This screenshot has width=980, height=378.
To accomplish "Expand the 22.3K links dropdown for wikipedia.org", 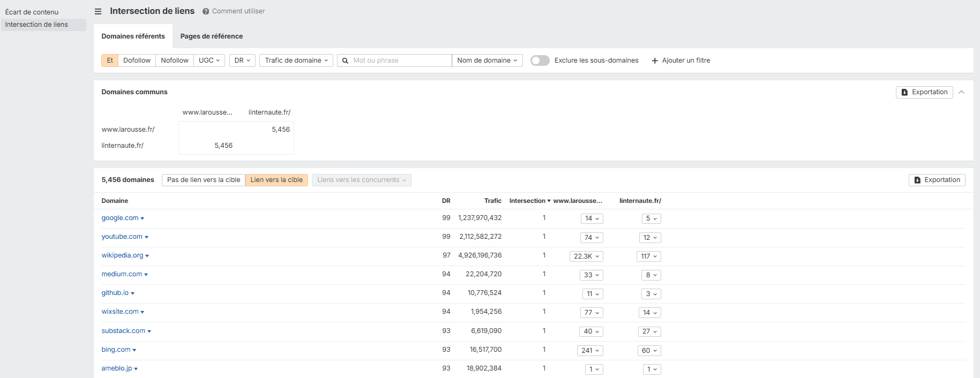I will pyautogui.click(x=586, y=256).
